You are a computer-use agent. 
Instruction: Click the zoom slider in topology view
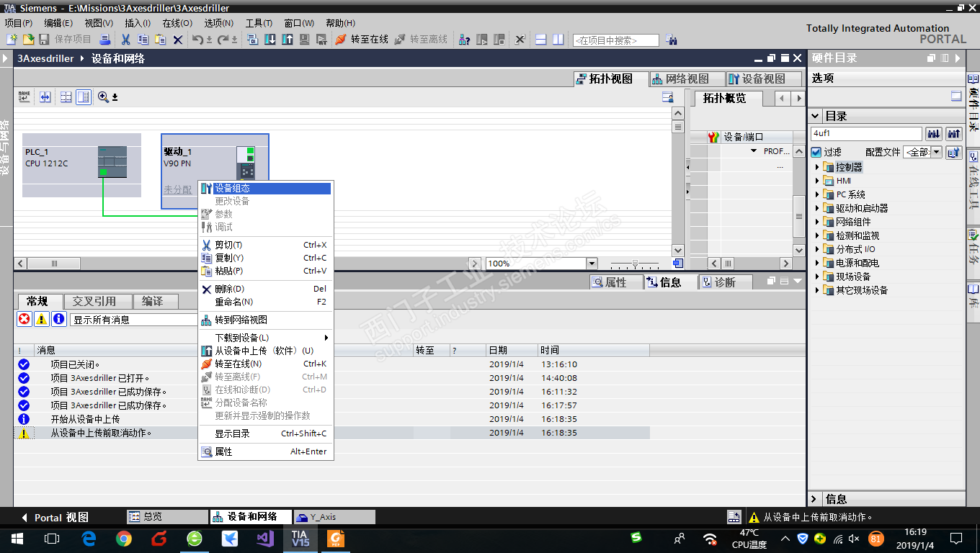[635, 264]
